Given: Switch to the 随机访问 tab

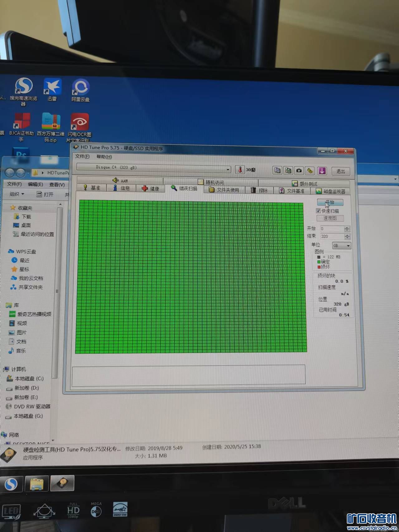Looking at the screenshot, I should (211, 182).
